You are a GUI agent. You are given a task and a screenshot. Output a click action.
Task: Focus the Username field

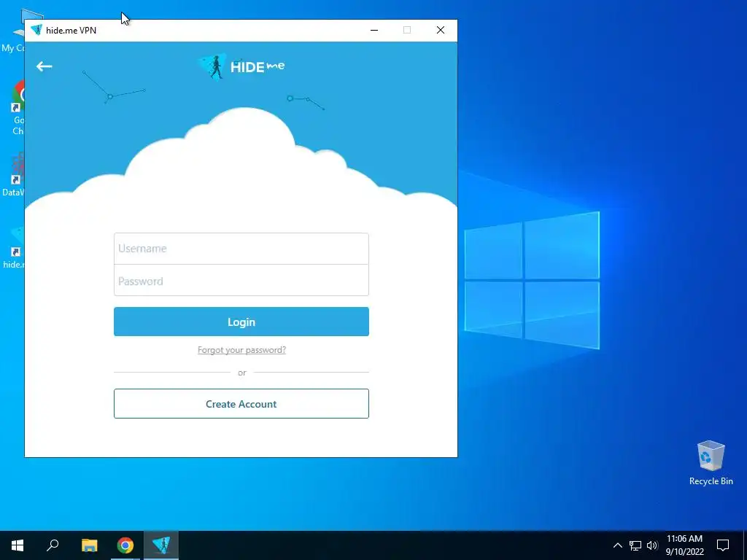(x=241, y=249)
